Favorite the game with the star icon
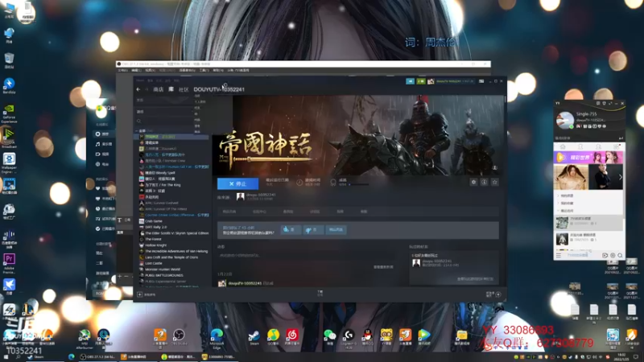The width and height of the screenshot is (644, 362). 495,182
